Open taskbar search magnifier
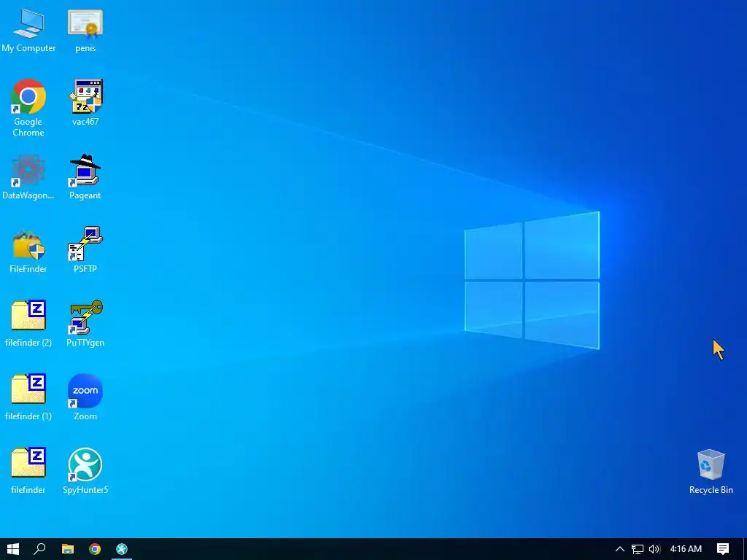 point(39,549)
